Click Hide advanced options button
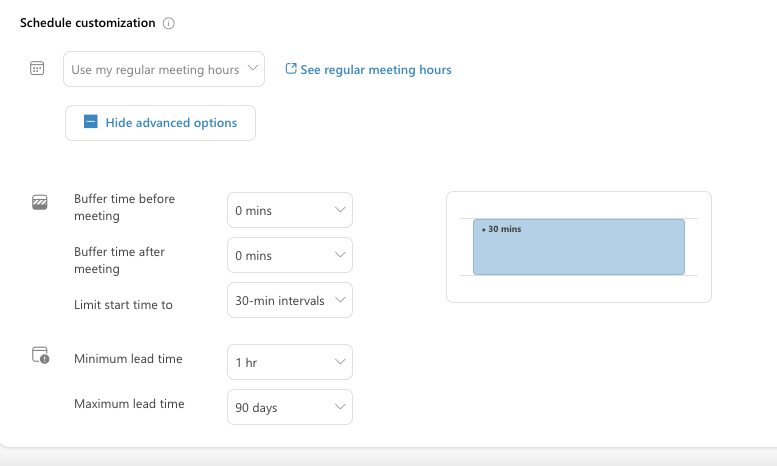 pyautogui.click(x=161, y=123)
